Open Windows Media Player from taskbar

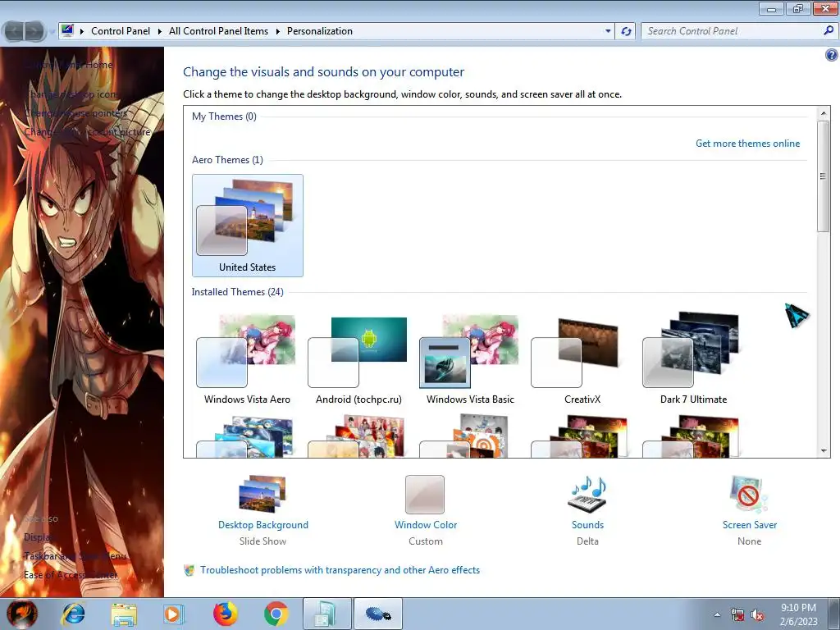coord(174,614)
